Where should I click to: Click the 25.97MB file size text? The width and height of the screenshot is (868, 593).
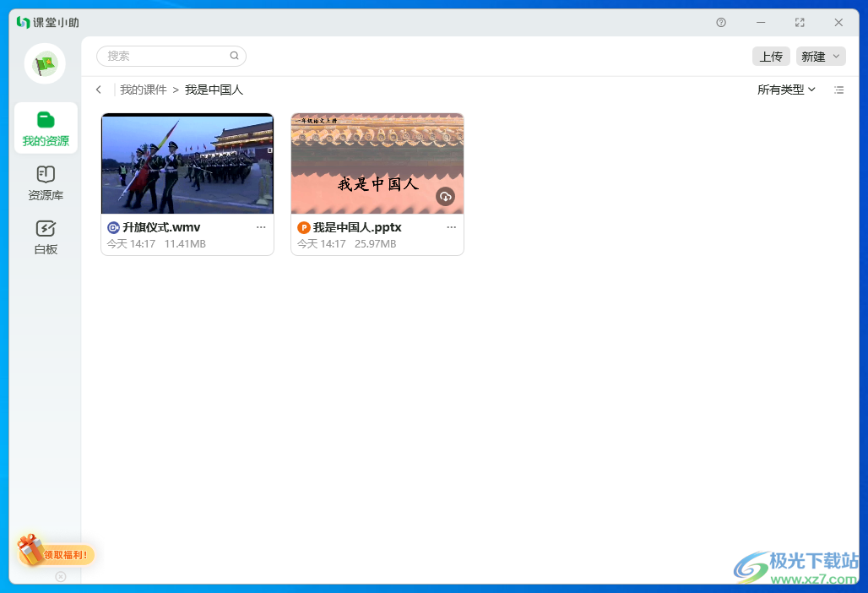tap(376, 243)
